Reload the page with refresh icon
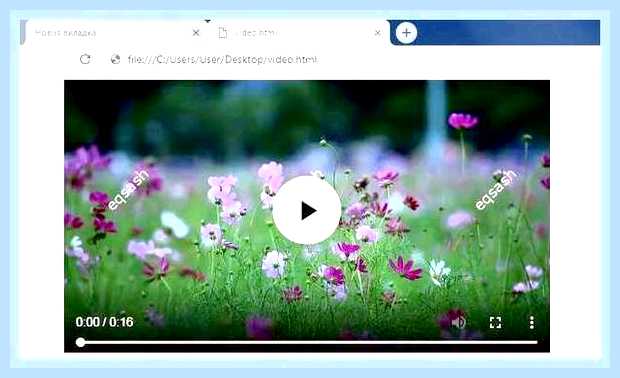 click(x=85, y=59)
